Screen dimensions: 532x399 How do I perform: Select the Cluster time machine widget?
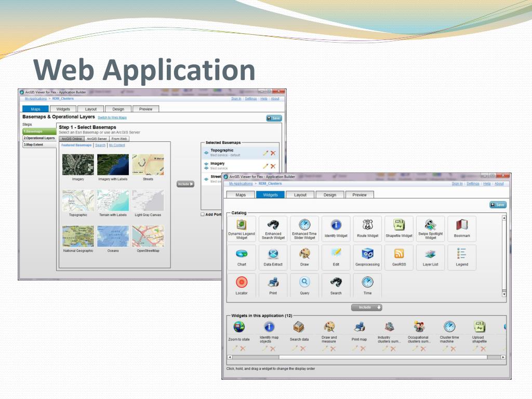click(x=449, y=332)
